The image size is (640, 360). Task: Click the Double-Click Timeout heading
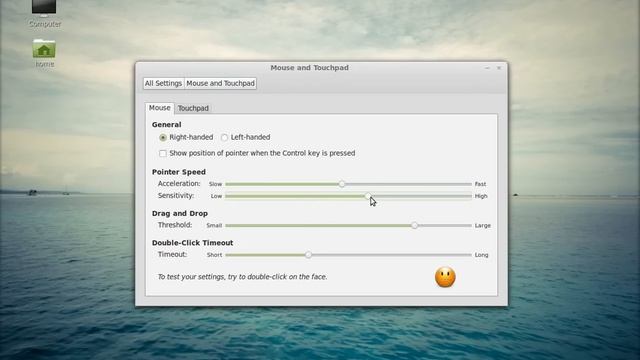[192, 243]
